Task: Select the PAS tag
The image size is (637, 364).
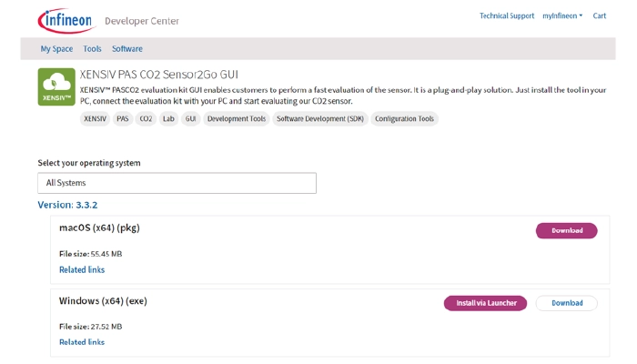Action: [122, 118]
